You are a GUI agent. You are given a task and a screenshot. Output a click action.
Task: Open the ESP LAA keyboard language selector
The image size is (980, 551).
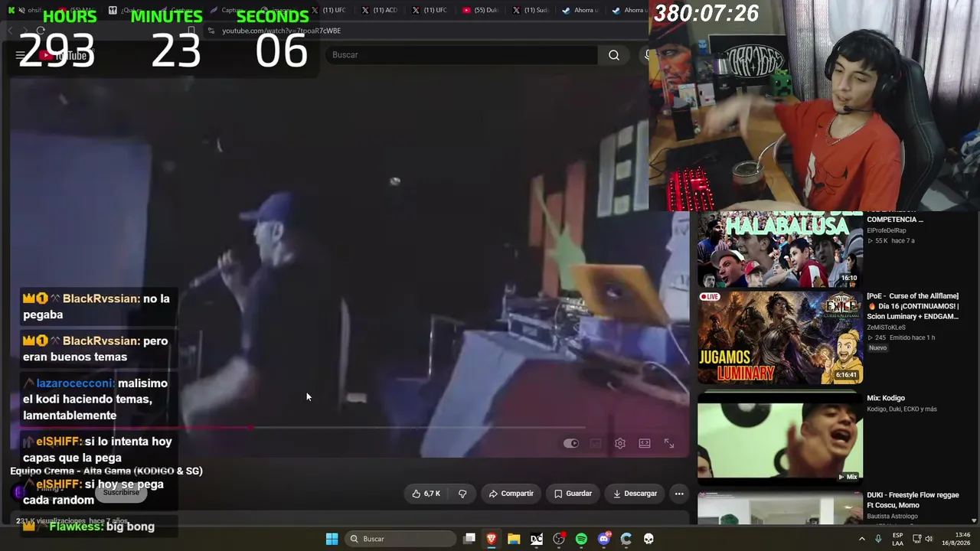click(x=897, y=539)
